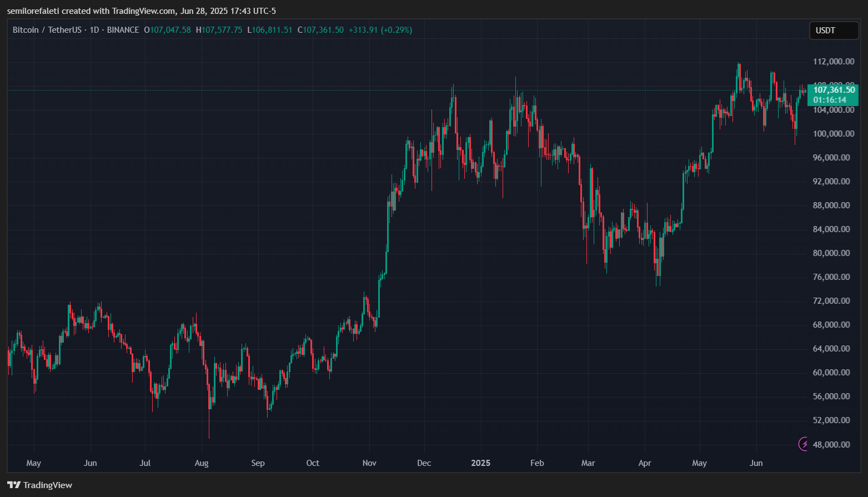Select the Mar marker on the time axis
This screenshot has width=868, height=497.
coord(588,463)
